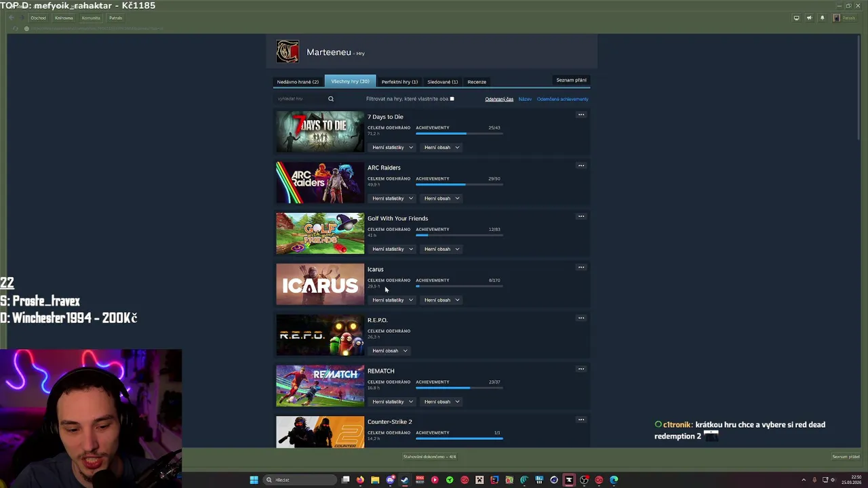This screenshot has height=488, width=868.
Task: Open the Icarus game thumbnail
Action: pos(320,285)
